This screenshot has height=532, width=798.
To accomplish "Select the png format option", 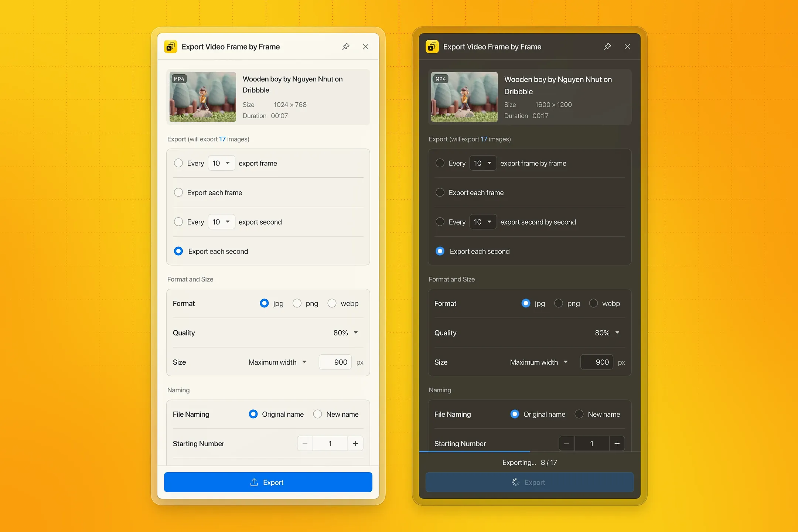I will [x=297, y=303].
